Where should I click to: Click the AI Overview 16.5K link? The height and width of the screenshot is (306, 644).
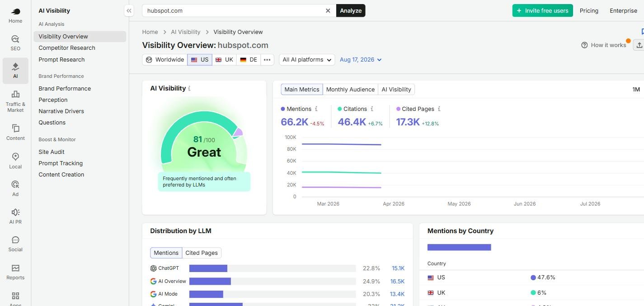(x=398, y=281)
